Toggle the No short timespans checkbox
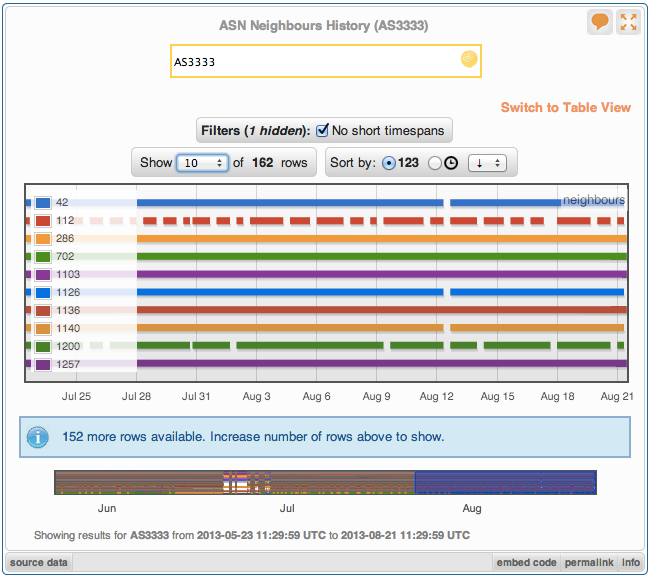649x579 pixels. (322, 130)
